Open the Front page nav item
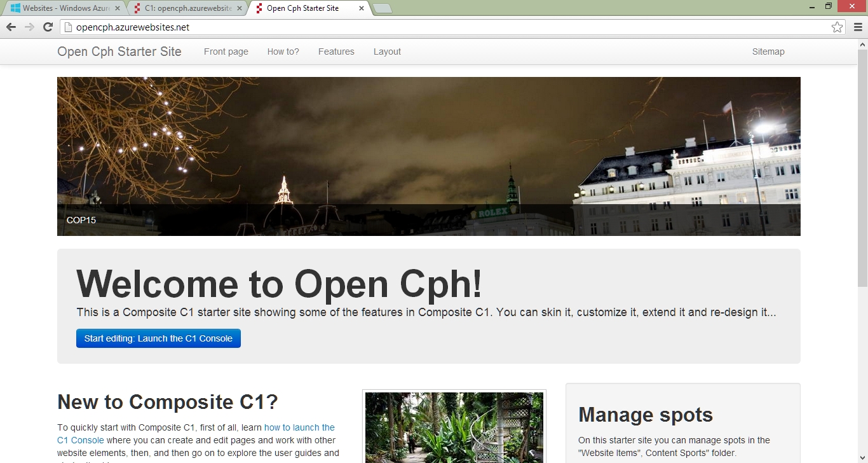This screenshot has width=868, height=463. (x=226, y=52)
